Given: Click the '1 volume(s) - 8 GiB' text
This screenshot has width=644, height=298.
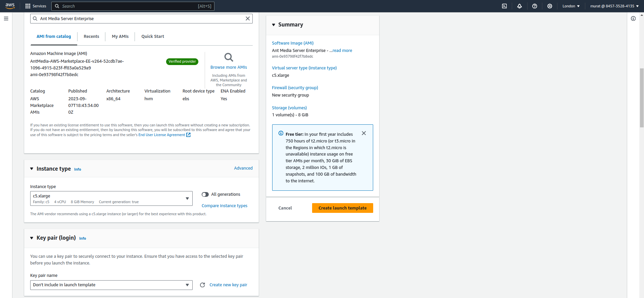Looking at the screenshot, I should [x=290, y=115].
